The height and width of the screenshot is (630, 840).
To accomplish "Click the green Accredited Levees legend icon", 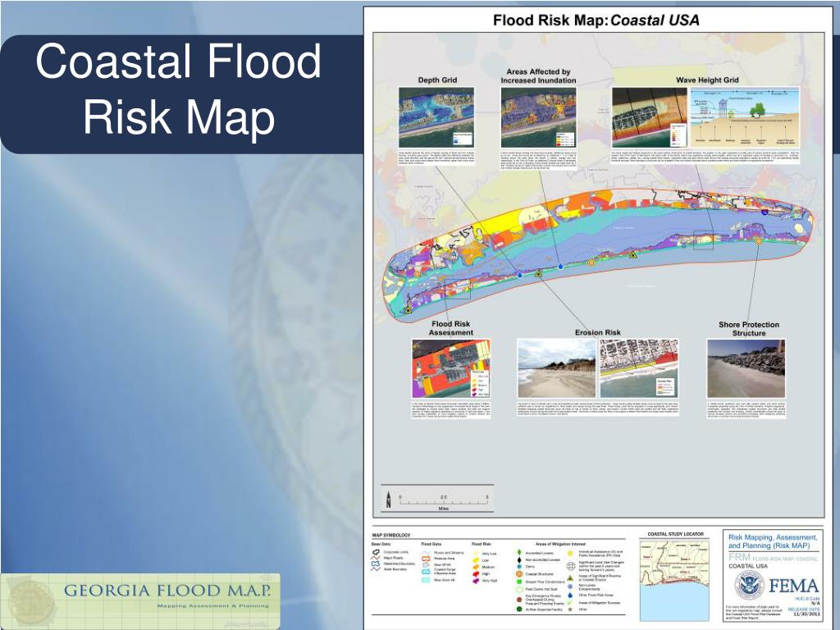I will (x=519, y=552).
